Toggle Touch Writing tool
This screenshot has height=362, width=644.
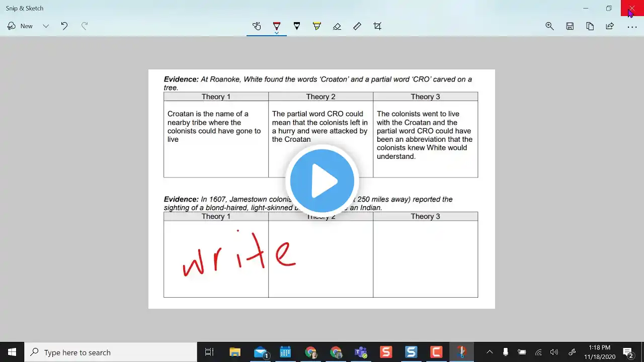(x=257, y=26)
